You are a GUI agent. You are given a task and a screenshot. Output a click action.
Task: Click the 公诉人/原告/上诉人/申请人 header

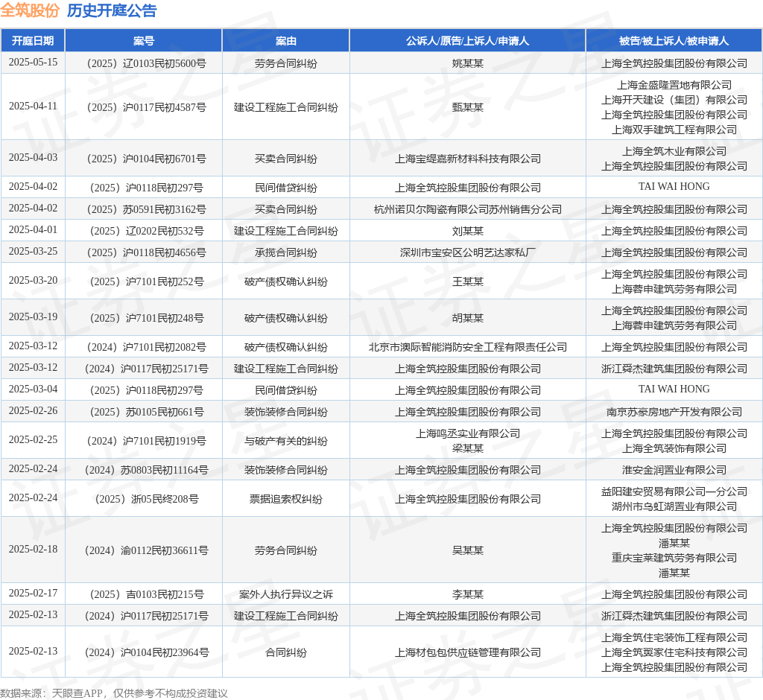tap(467, 41)
